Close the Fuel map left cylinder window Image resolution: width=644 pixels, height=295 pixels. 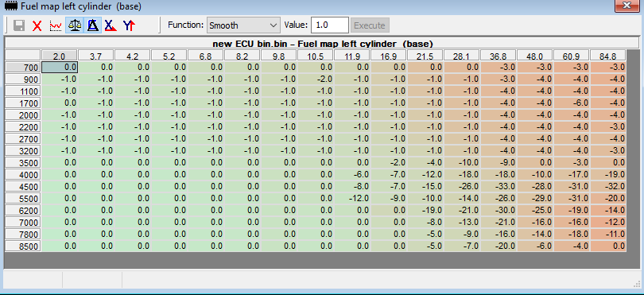tap(627, 6)
